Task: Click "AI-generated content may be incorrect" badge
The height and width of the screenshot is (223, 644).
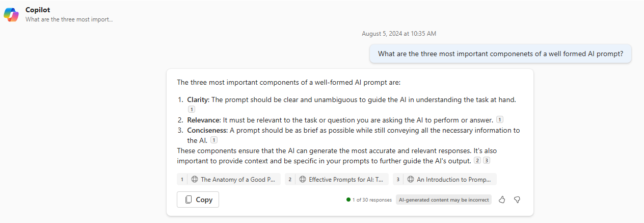Action: click(444, 200)
